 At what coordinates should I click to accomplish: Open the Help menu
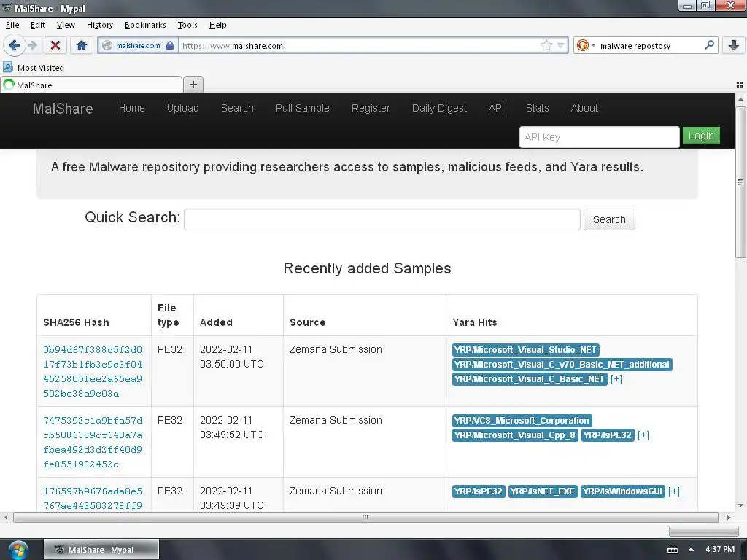point(217,25)
